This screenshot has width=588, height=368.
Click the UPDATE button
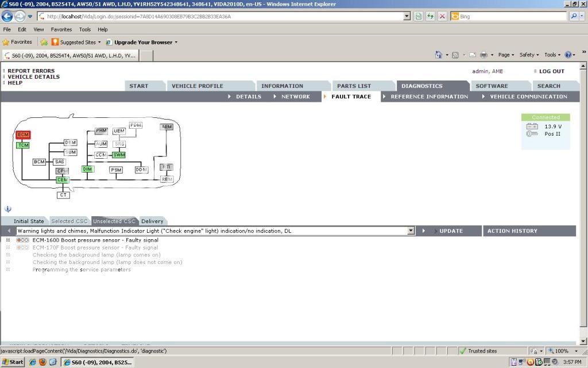click(x=451, y=231)
